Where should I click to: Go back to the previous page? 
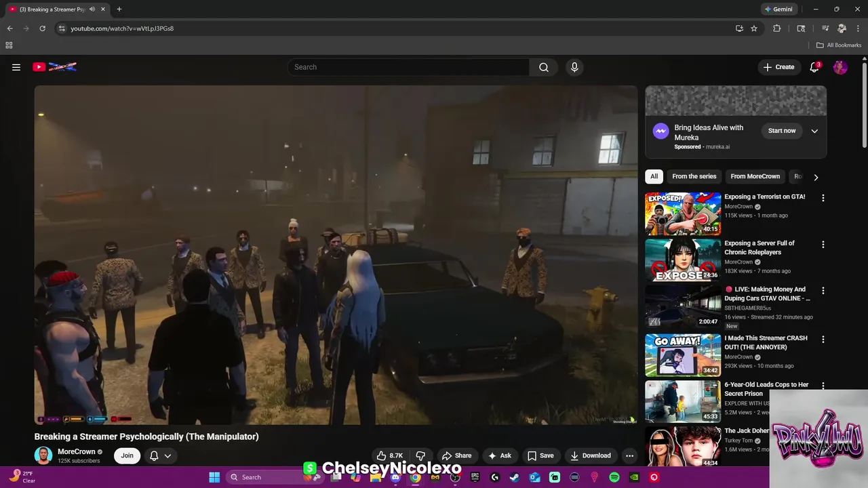pos(9,28)
